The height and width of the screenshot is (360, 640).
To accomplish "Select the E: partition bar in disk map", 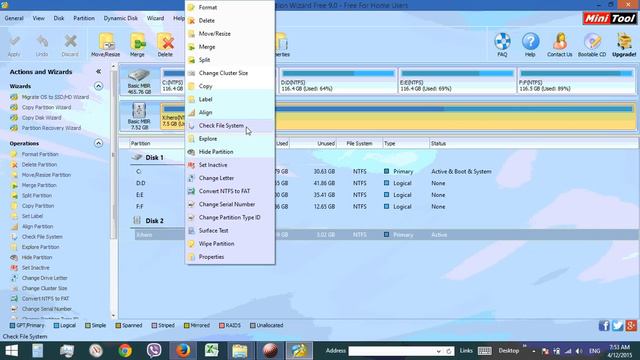I will [x=457, y=81].
